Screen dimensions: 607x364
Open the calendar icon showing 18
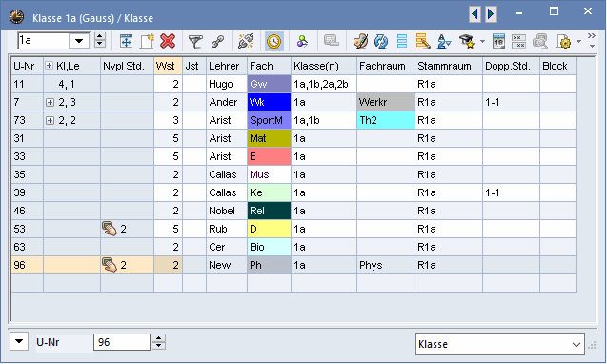pos(498,41)
